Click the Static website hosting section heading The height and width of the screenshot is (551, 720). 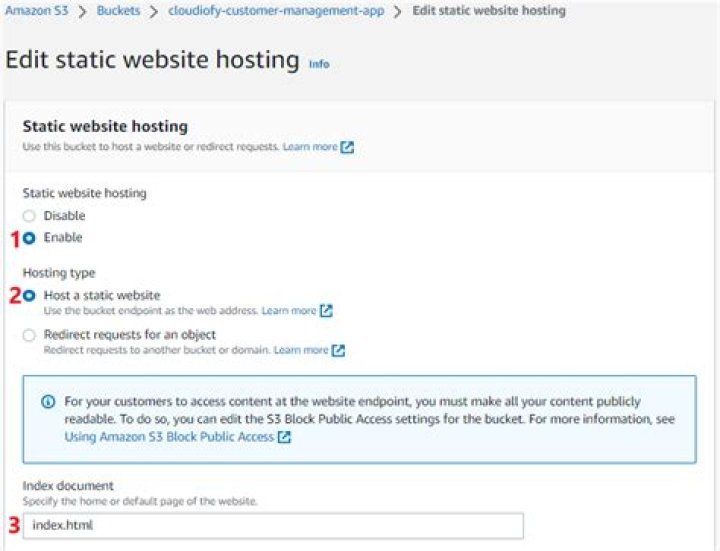105,126
